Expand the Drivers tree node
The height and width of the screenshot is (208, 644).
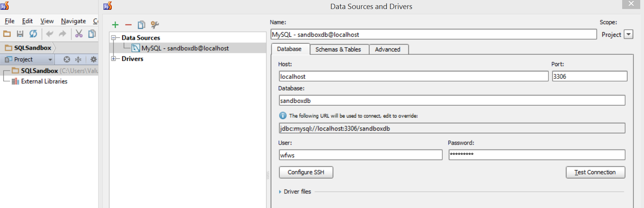[113, 59]
